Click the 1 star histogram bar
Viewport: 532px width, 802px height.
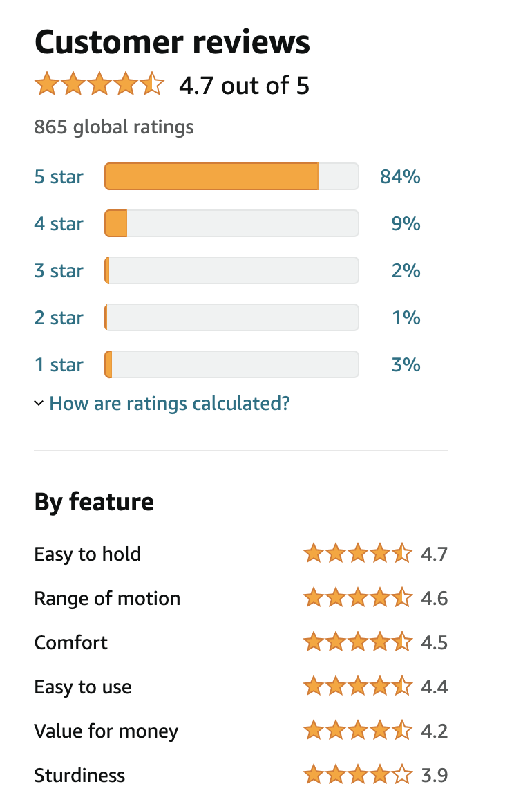tap(231, 365)
